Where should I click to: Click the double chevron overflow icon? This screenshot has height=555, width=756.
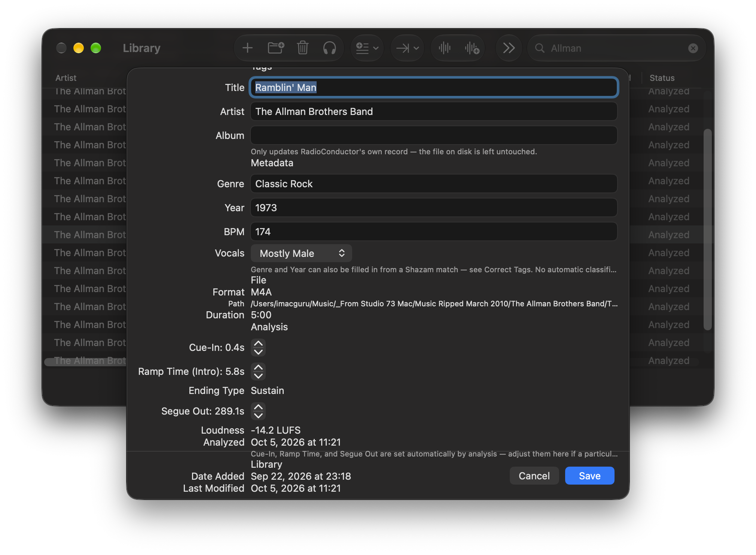[509, 48]
